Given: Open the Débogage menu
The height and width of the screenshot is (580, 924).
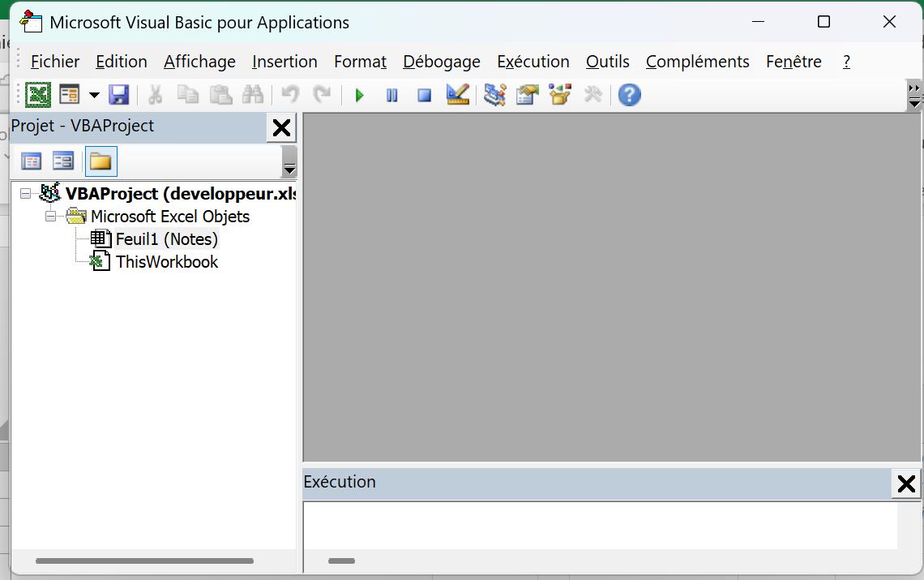Looking at the screenshot, I should (x=442, y=62).
